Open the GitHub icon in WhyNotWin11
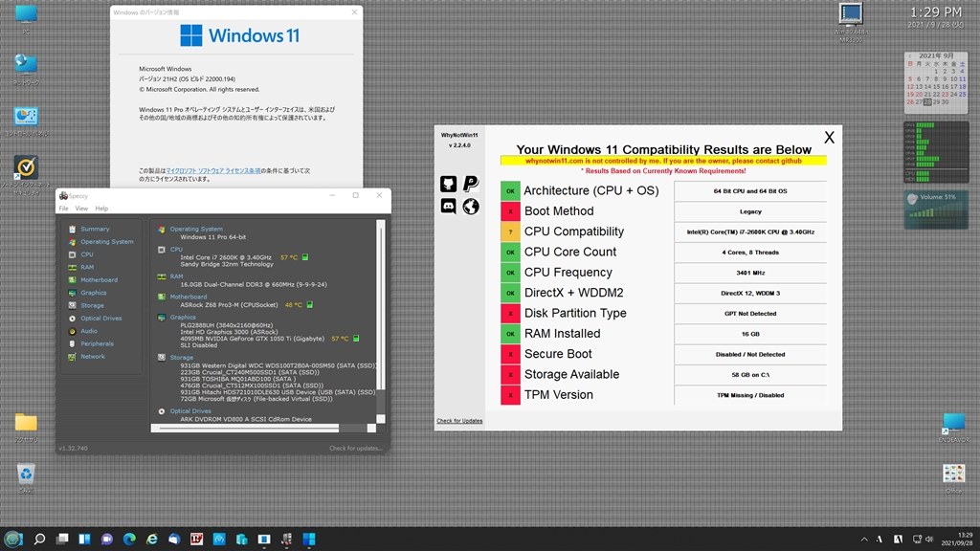980x551 pixels. (x=448, y=184)
